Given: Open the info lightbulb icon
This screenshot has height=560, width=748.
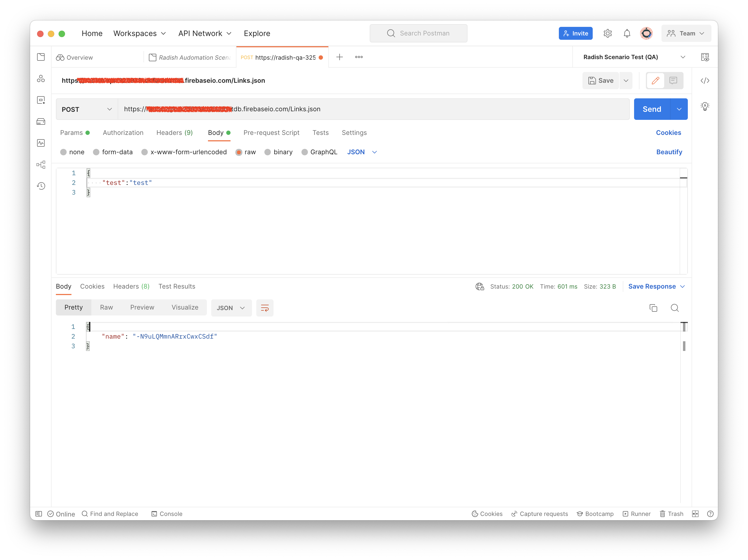Looking at the screenshot, I should click(x=705, y=106).
